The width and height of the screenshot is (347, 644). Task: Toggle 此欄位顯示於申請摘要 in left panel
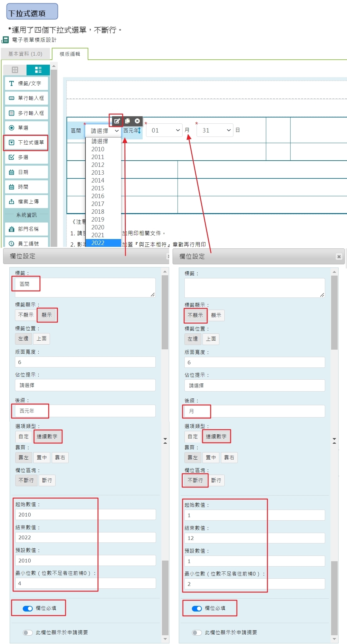(28, 633)
